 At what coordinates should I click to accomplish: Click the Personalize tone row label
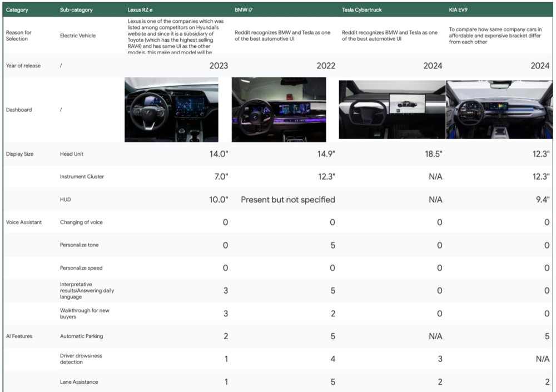(79, 245)
